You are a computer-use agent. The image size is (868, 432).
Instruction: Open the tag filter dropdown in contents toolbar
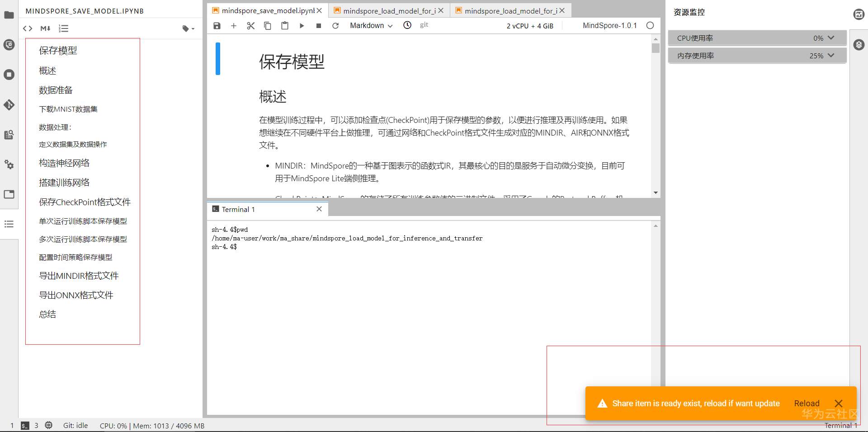pos(188,28)
